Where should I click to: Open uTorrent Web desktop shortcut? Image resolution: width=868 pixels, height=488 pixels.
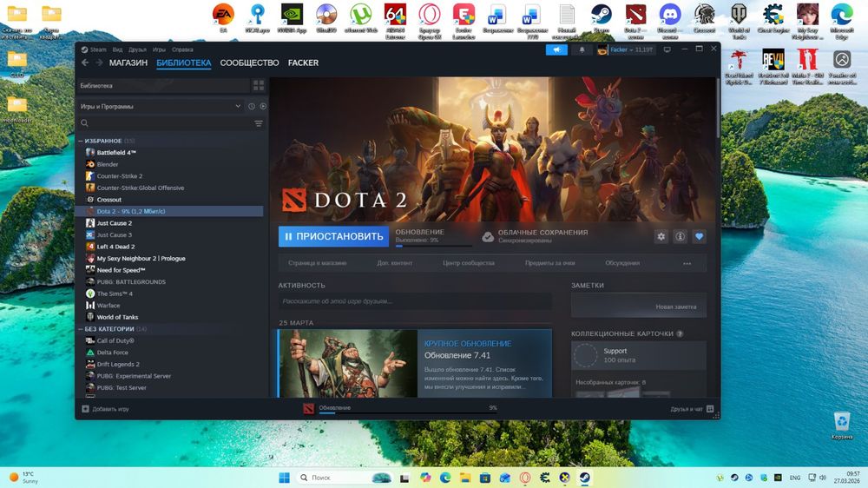tap(361, 18)
